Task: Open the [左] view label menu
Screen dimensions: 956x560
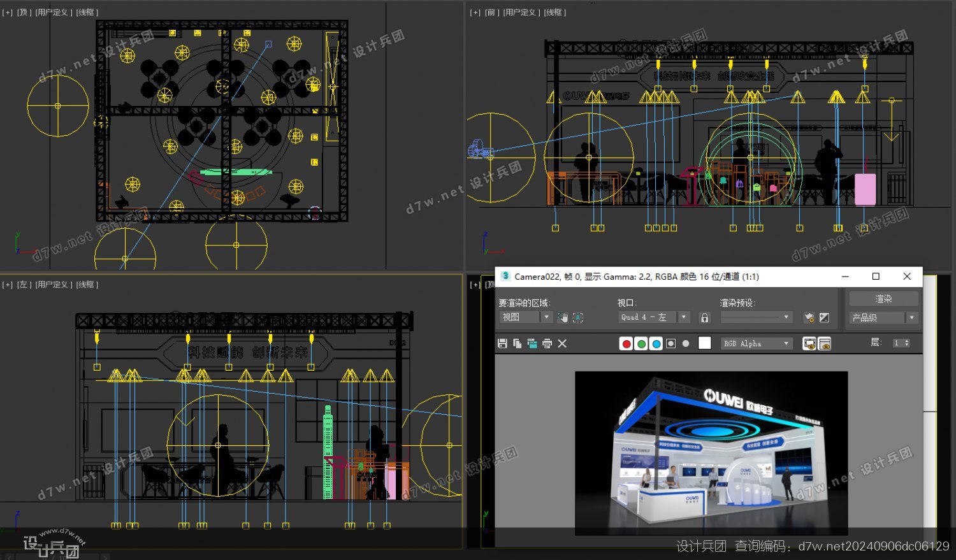Action: [24, 285]
